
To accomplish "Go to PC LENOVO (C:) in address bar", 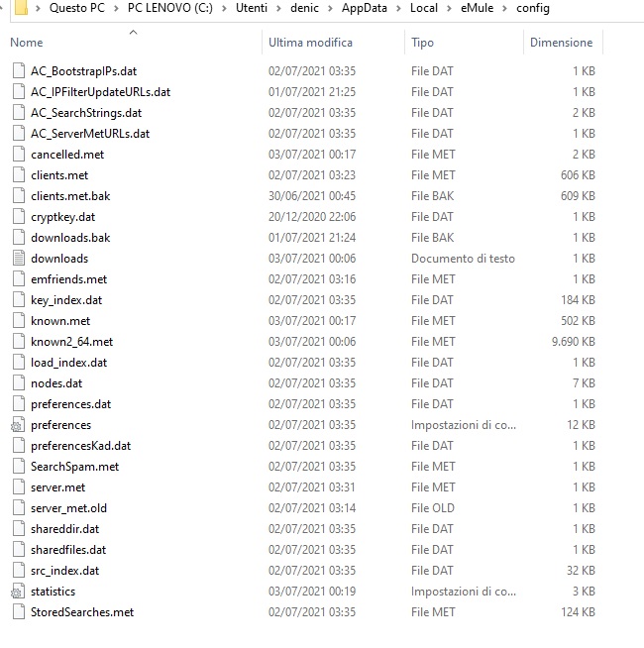I will 169,8.
